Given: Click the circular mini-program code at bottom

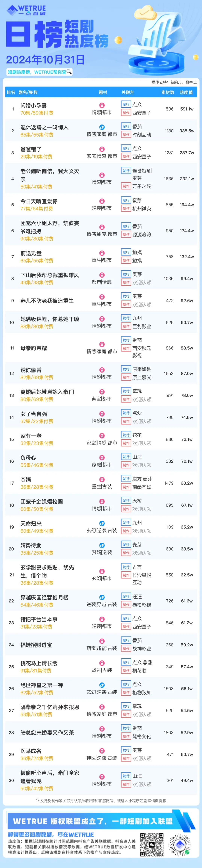Looking at the screenshot, I should [180, 845].
